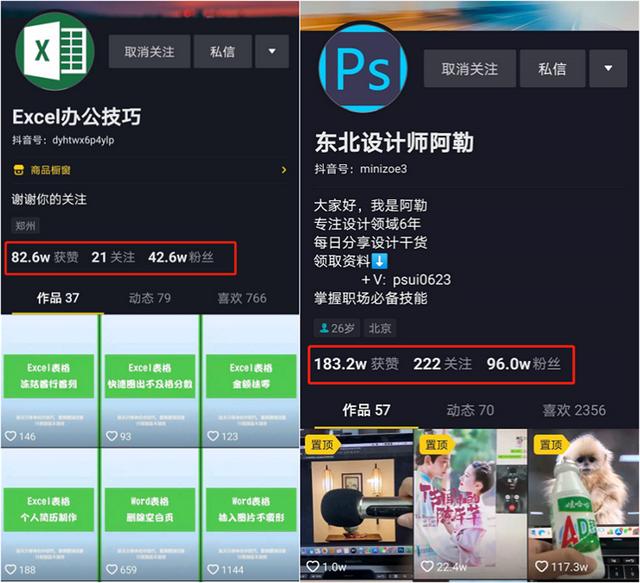The image size is (640, 583).
Task: Tap the 商品橱窗 shop icon
Action: coord(18,170)
